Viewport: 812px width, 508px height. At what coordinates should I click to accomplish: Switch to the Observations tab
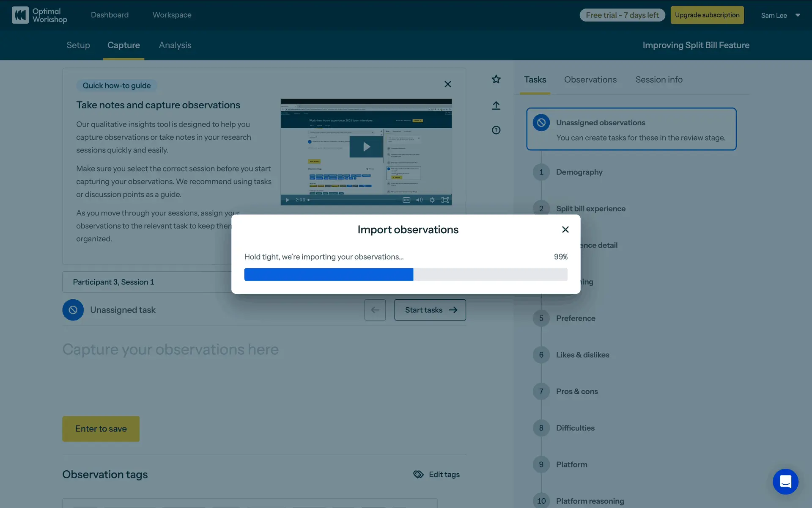coord(590,80)
